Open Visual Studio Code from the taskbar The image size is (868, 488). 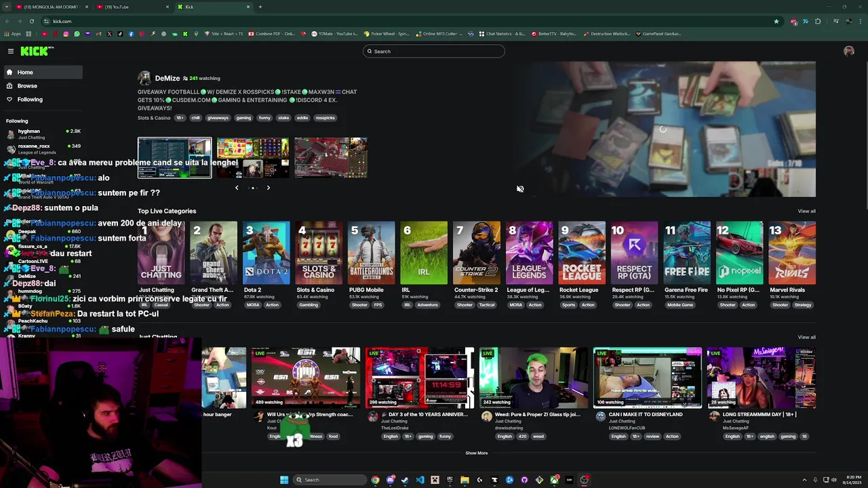[x=420, y=480]
